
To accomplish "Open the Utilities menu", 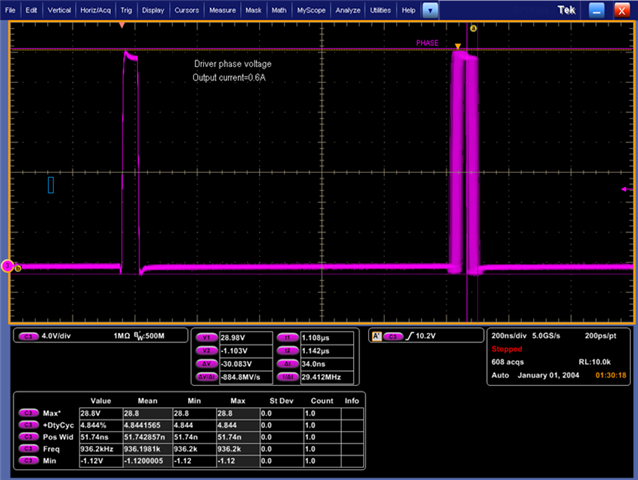I will [380, 10].
